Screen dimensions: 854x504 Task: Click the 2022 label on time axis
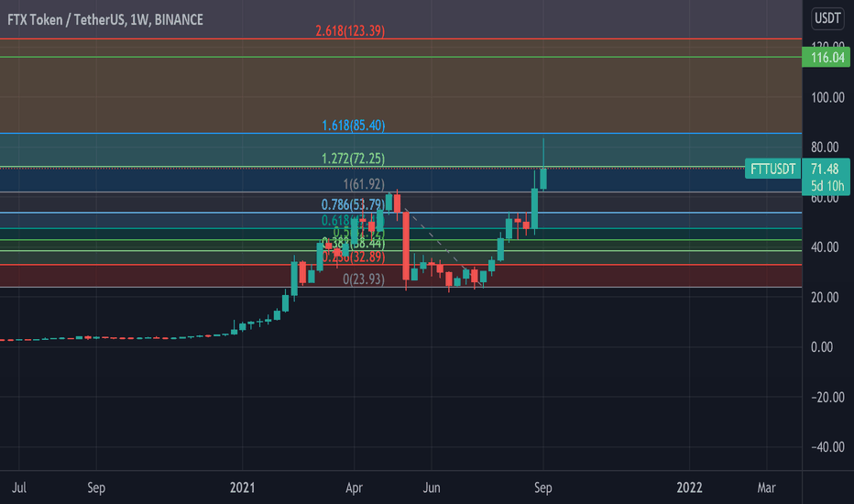pos(689,488)
